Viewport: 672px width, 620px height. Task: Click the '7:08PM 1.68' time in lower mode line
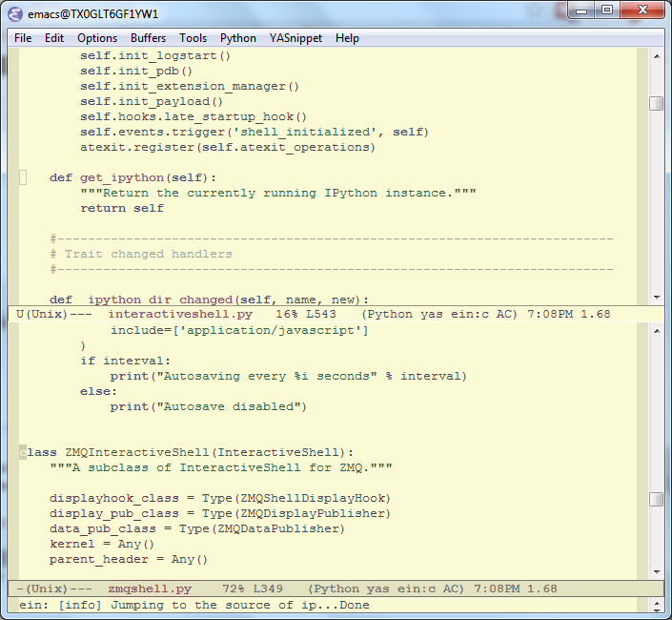[x=515, y=589]
